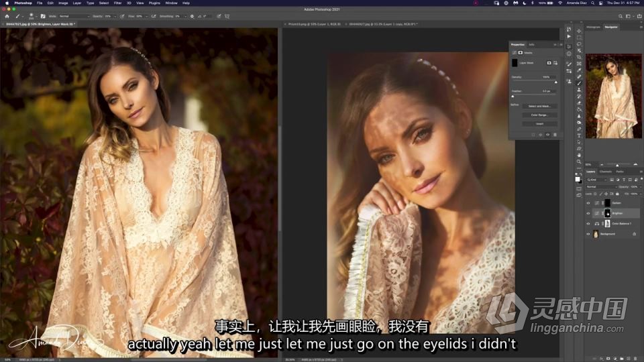Click the Navigator zoom slider

pos(617,165)
